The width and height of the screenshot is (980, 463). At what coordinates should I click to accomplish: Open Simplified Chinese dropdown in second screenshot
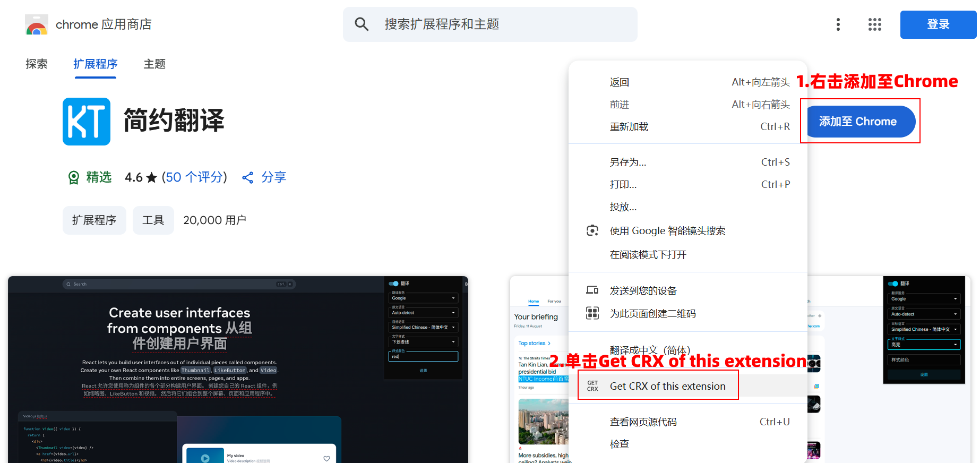(x=924, y=329)
